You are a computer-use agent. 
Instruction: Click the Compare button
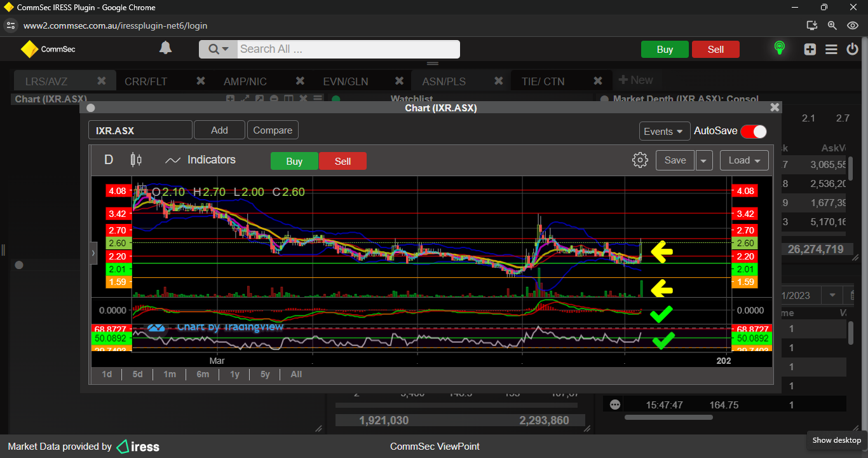pos(273,130)
